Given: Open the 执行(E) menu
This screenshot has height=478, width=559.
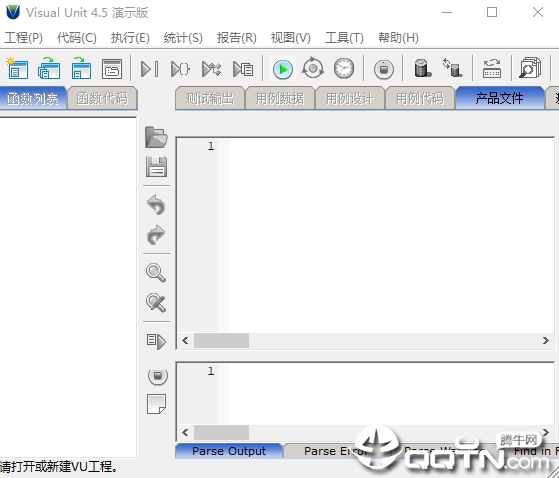Looking at the screenshot, I should [130, 37].
